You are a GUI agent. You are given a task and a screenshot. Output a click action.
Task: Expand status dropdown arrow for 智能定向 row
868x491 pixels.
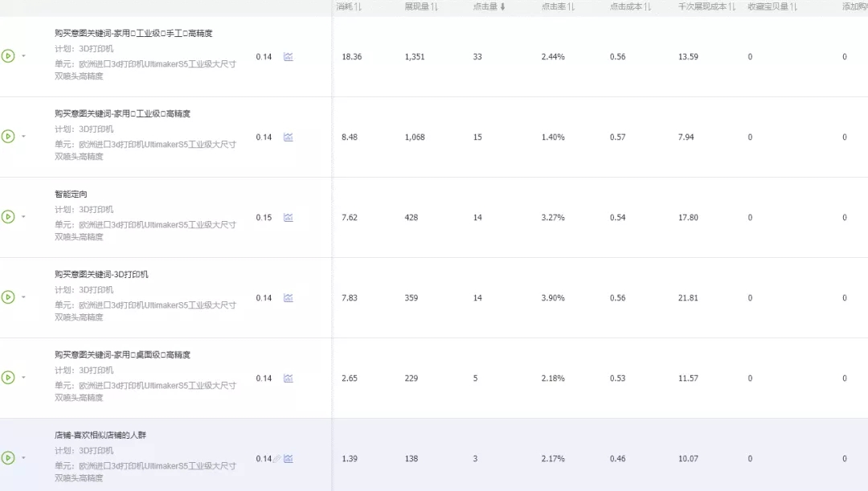click(x=23, y=217)
